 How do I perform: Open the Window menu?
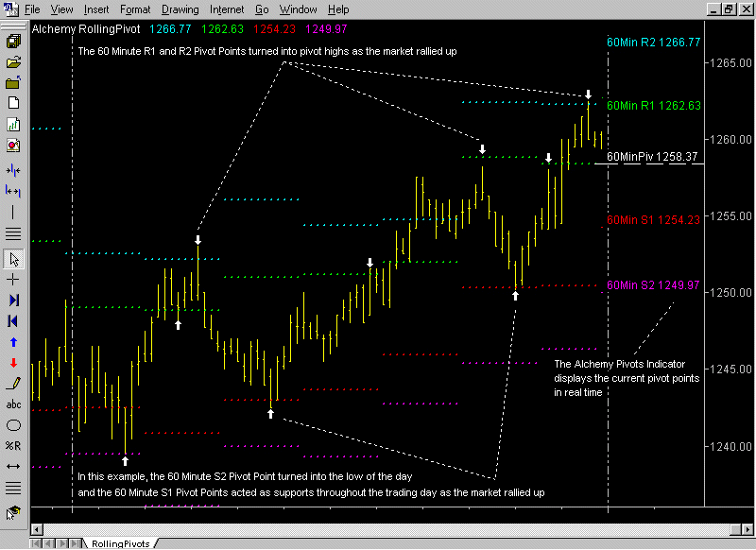[298, 9]
